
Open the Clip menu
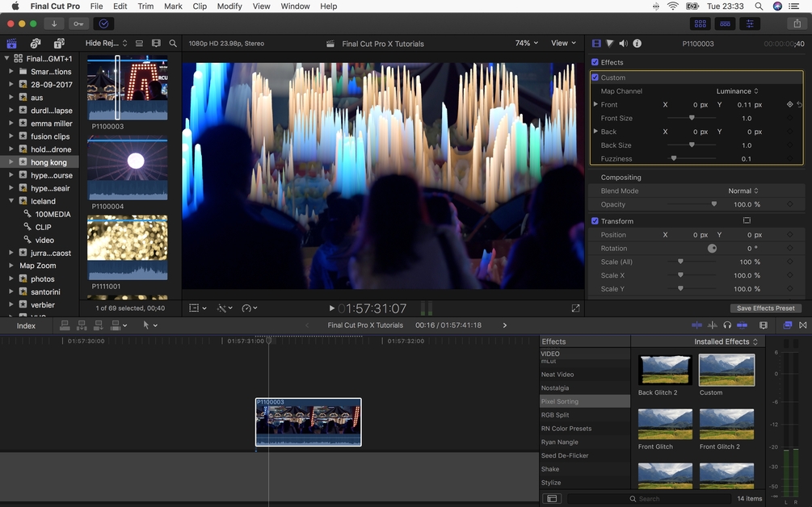200,6
